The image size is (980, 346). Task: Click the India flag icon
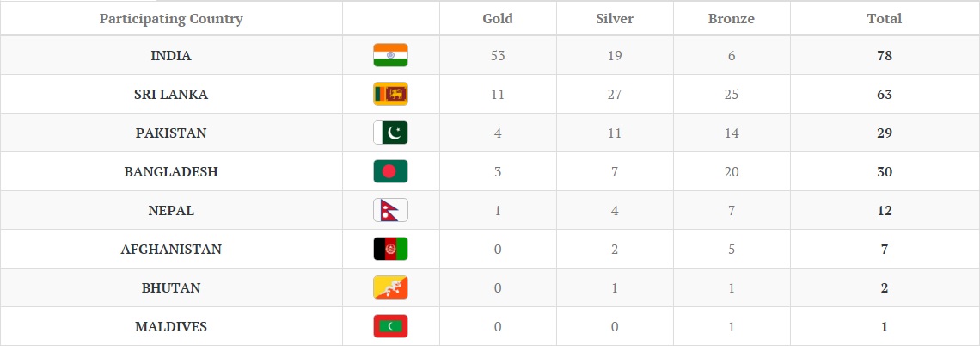click(390, 55)
